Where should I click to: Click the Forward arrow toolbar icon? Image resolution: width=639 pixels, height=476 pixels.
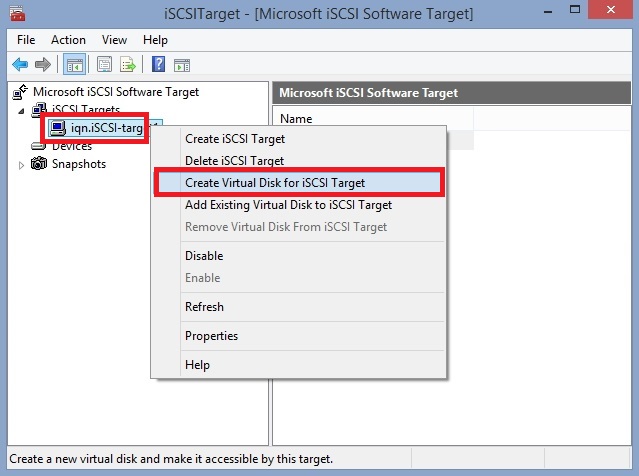pyautogui.click(x=43, y=64)
